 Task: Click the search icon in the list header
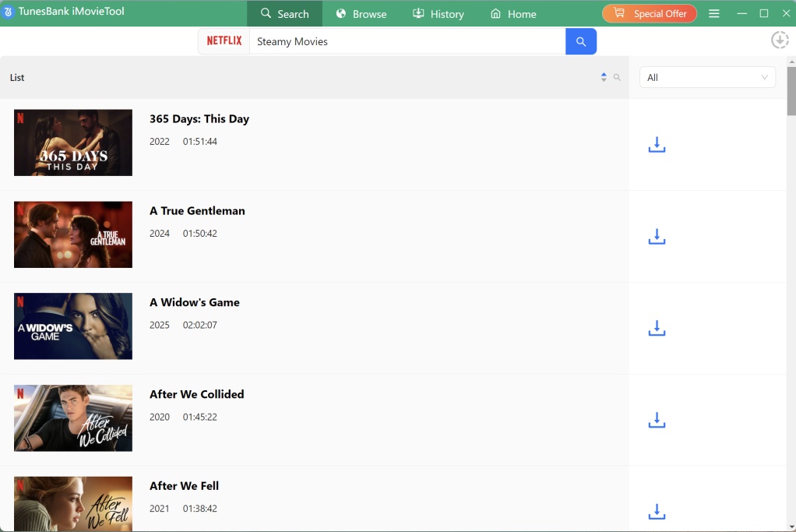click(616, 77)
